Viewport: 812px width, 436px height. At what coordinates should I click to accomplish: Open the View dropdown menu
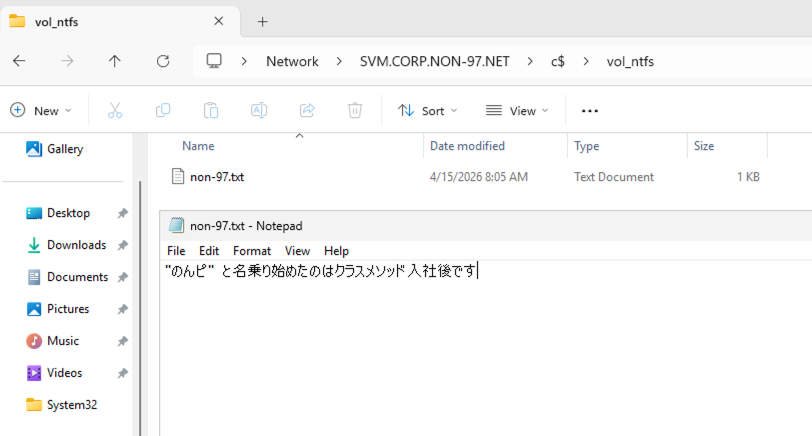[x=517, y=111]
